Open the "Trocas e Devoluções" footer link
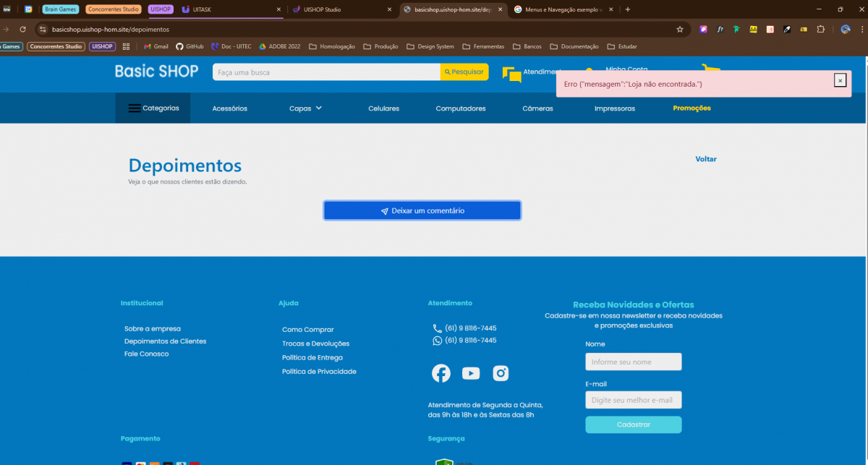 point(315,344)
